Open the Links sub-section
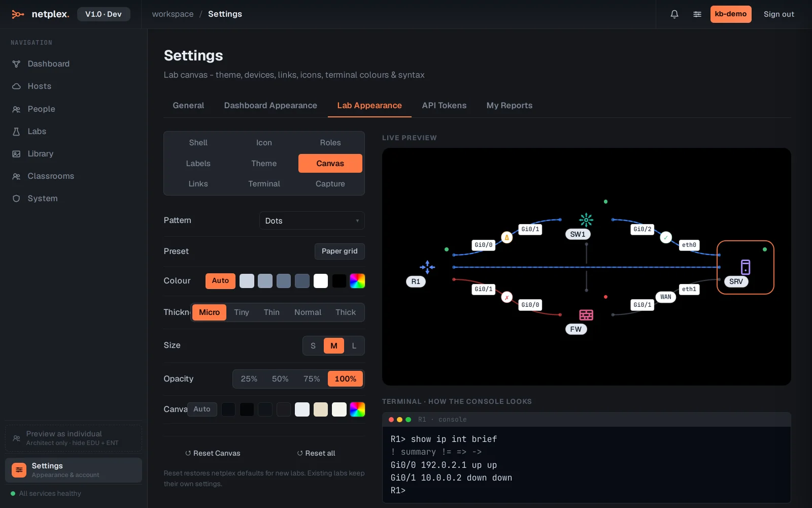The height and width of the screenshot is (508, 812). coord(198,184)
